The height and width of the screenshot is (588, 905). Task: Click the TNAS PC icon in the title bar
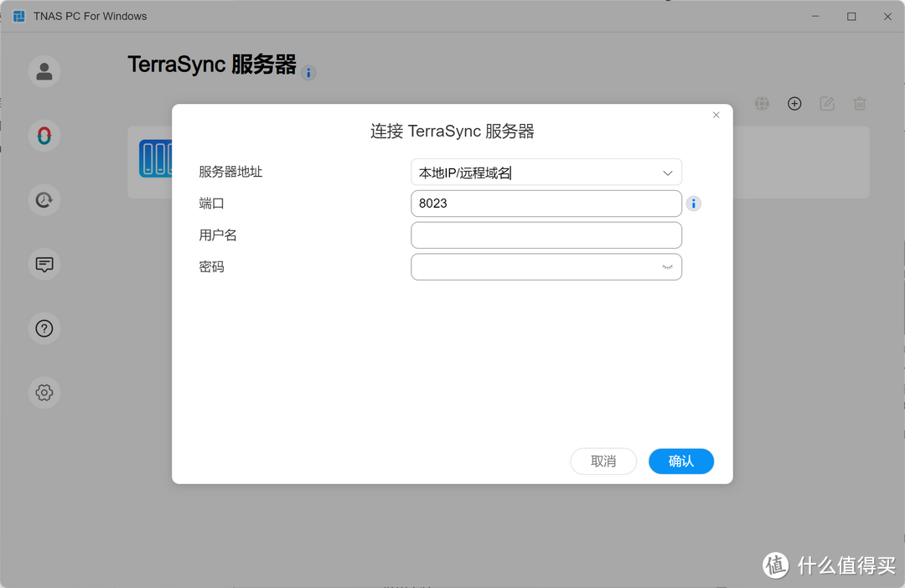18,16
